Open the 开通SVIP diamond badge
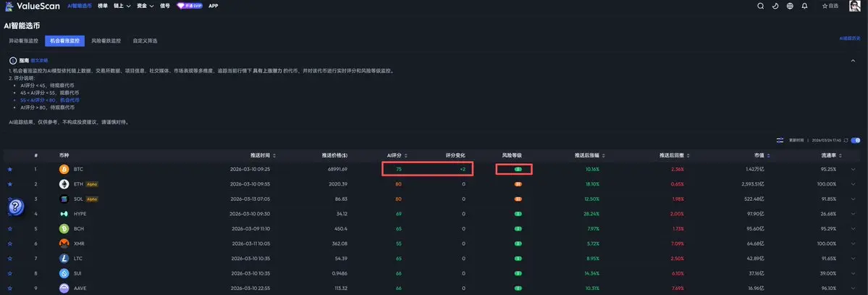This screenshot has width=868, height=295. 190,6
